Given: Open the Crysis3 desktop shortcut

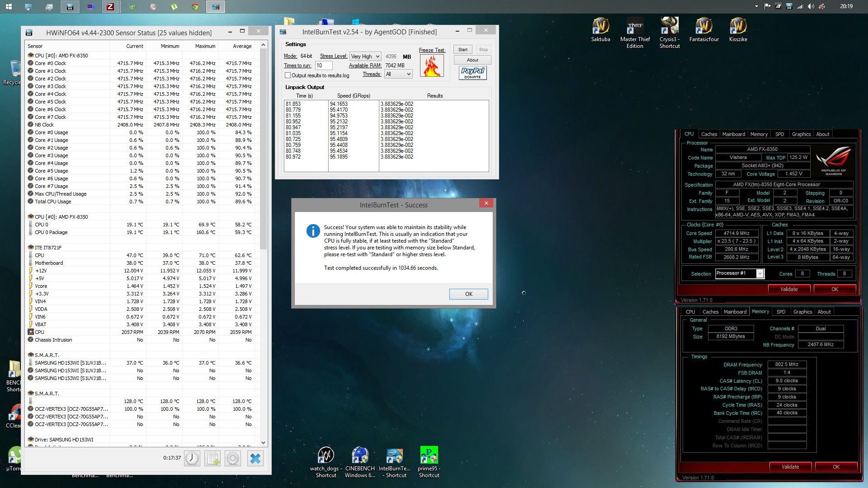Looking at the screenshot, I should click(670, 33).
